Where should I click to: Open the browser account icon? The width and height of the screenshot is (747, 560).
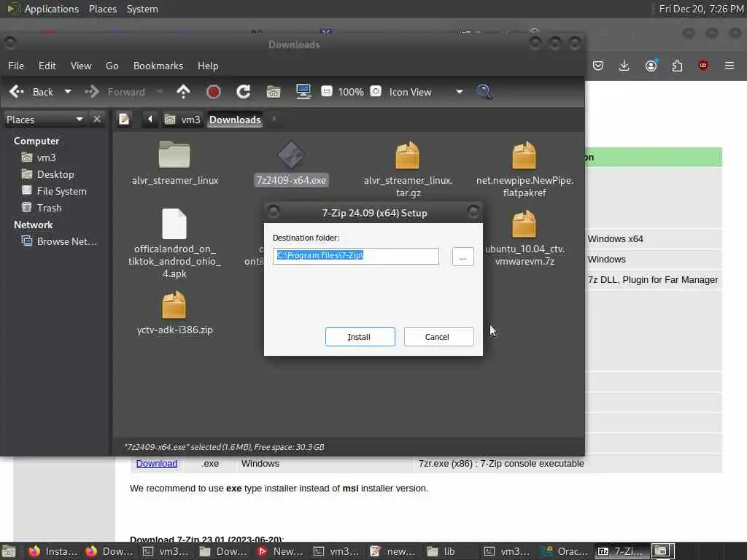point(651,65)
